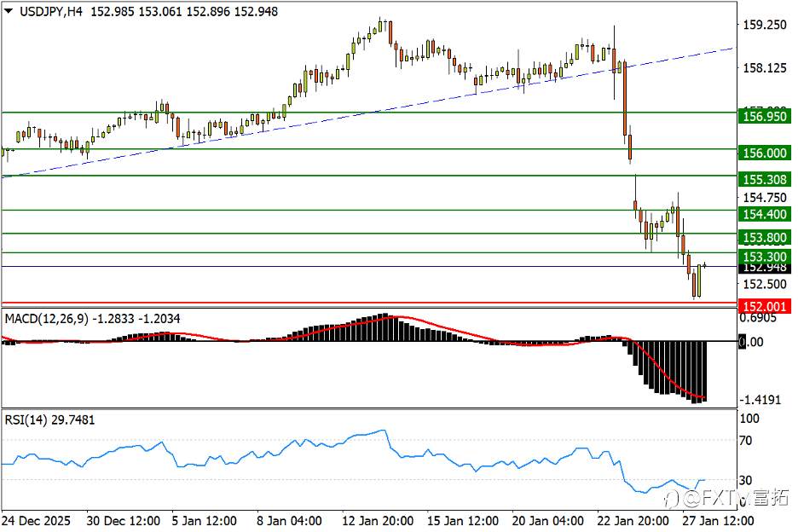798x532 pixels.
Task: Click the MACD(12,26,9) indicator label
Action: click(46, 319)
